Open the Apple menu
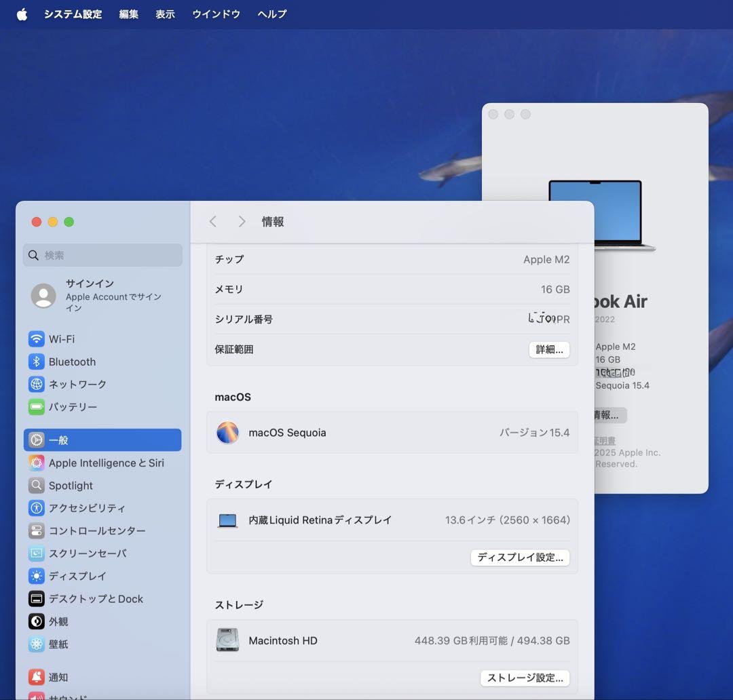Viewport: 733px width, 700px height. pos(22,14)
